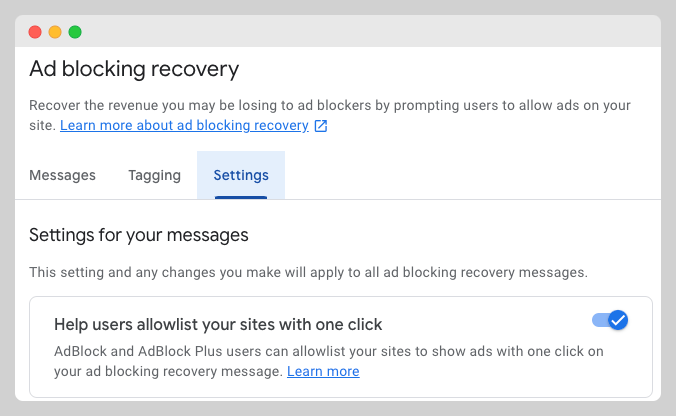Screen dimensions: 676x416
Task: Click the "Help users allowlist your sites" title
Action: point(218,324)
